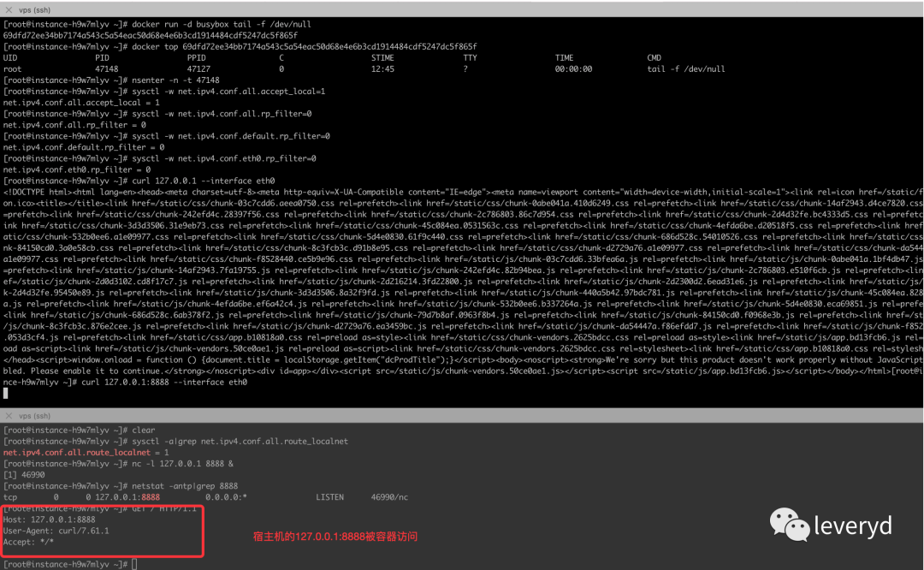Click the User-Agent: curl/7.61.1 line
Screen dimensions: 924x570
(56, 531)
